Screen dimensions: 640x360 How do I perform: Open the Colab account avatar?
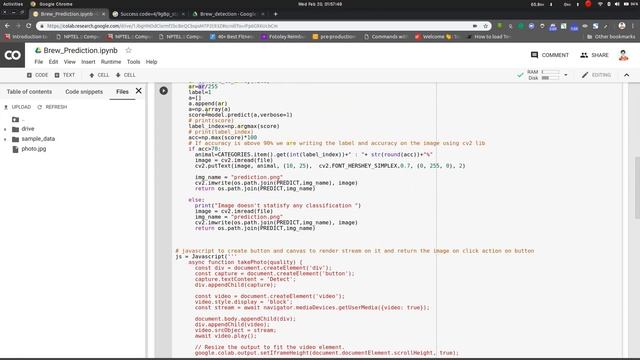(623, 55)
